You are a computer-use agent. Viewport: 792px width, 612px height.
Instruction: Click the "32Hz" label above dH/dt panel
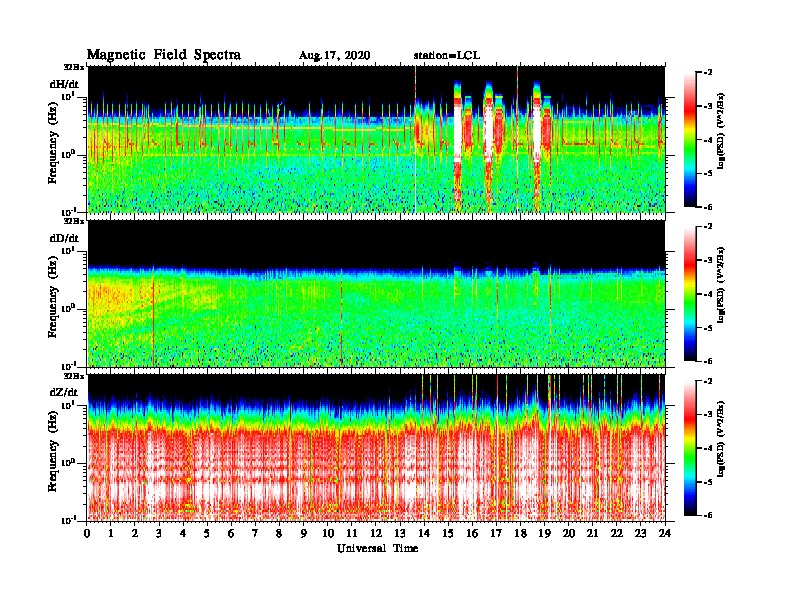tap(74, 67)
